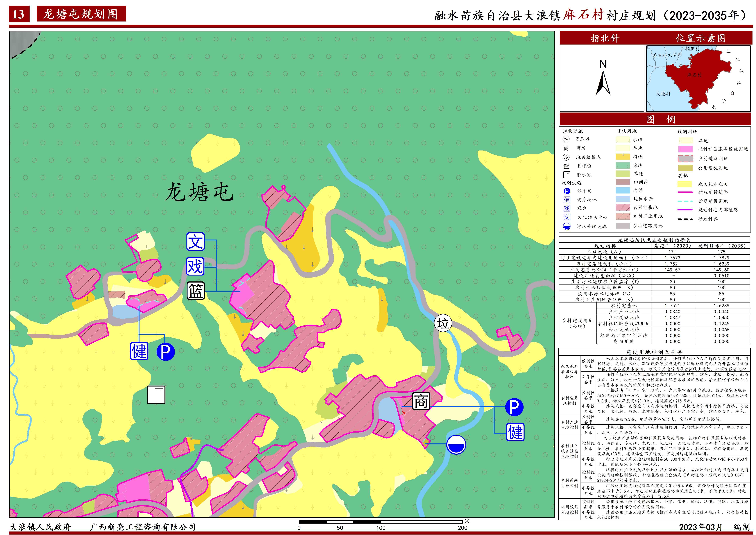Click the half-blue sewage treatment icon on the map
756x535 pixels.
(x=456, y=444)
